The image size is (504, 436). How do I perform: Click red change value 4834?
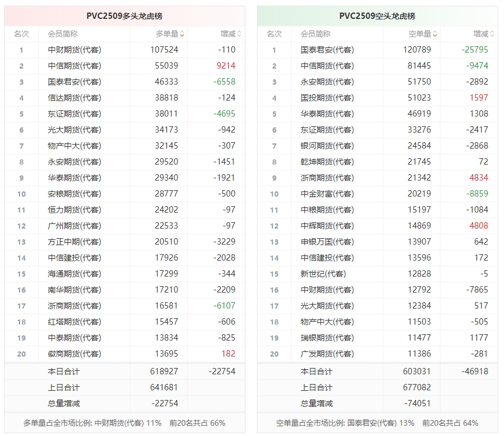tap(479, 178)
